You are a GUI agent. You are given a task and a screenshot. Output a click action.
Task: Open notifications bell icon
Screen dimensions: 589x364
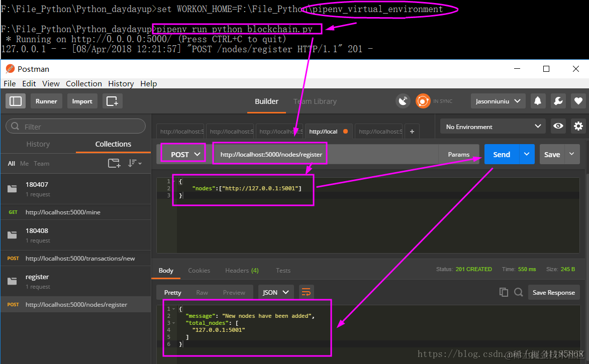[538, 101]
